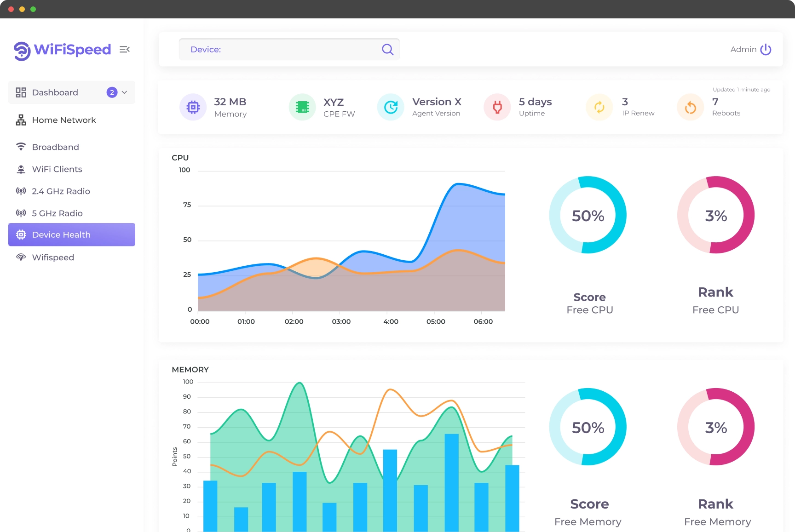Click the 03:00 label on CPU chart axis

341,321
